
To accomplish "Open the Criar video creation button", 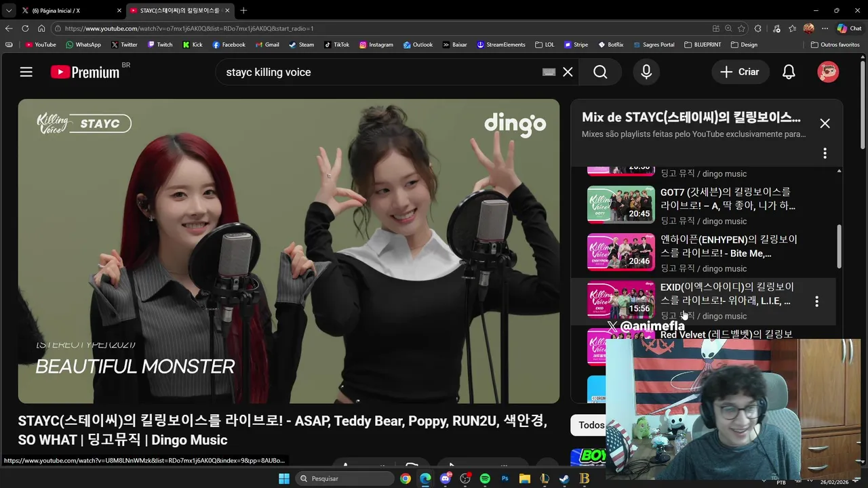I will point(741,72).
